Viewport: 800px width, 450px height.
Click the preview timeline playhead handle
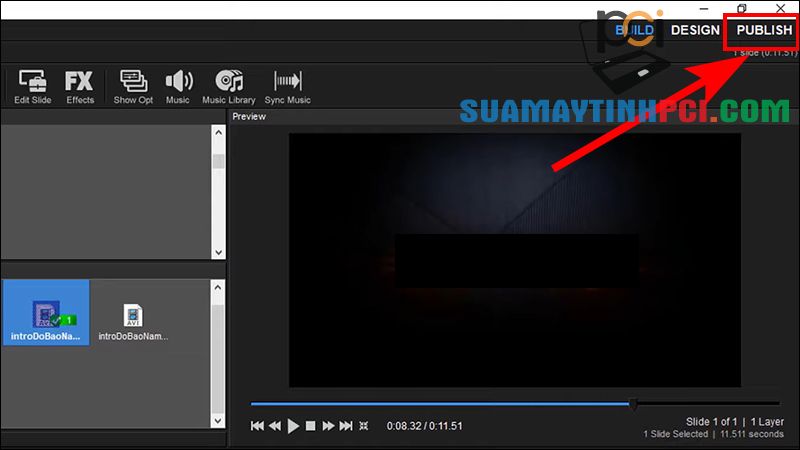click(x=633, y=405)
